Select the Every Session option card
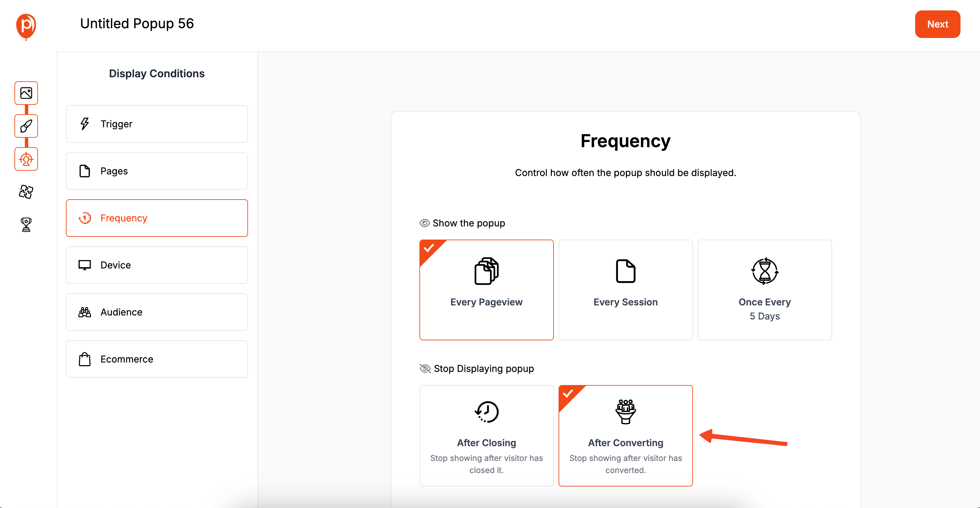The height and width of the screenshot is (508, 980). 625,290
